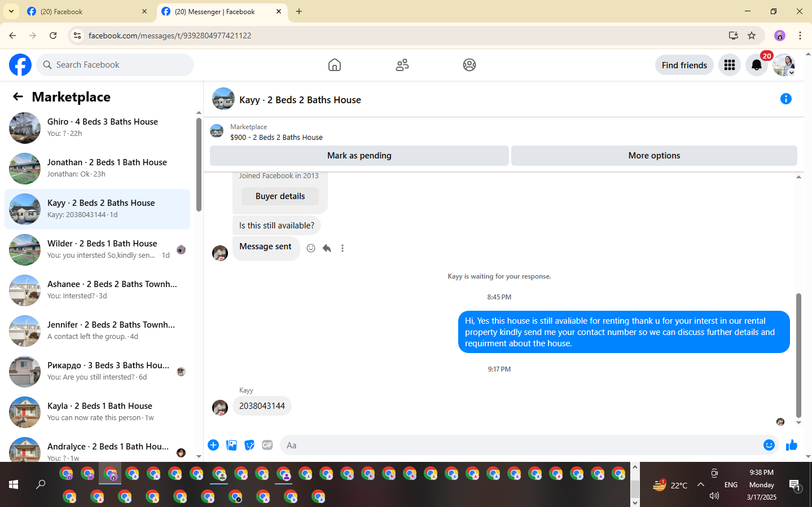812x507 pixels.
Task: Click the taskbar overflow down arrow
Action: (635, 502)
